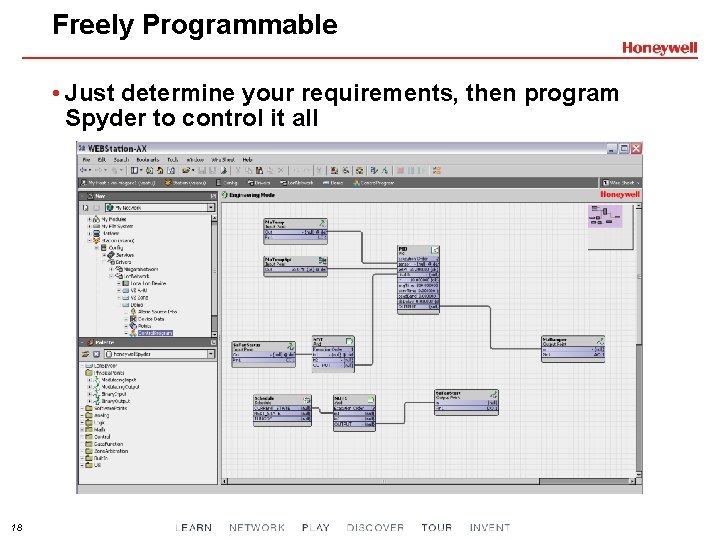720x540 pixels.
Task: Open the Tools menu
Action: [173, 160]
